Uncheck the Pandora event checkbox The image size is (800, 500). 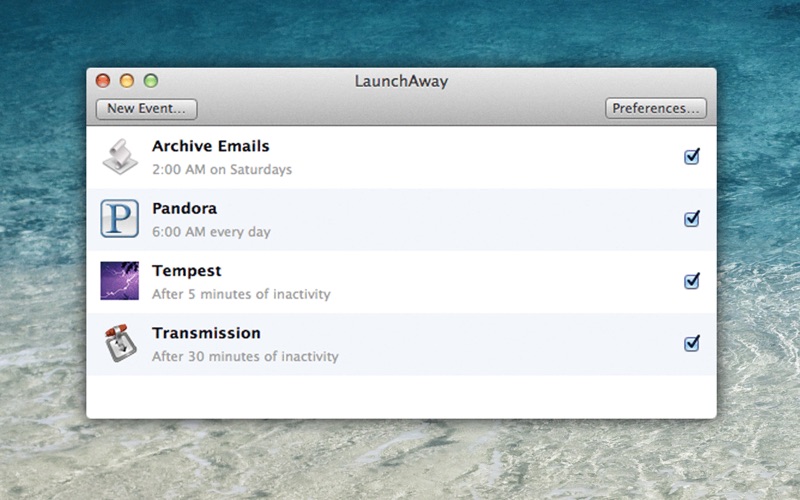click(692, 218)
